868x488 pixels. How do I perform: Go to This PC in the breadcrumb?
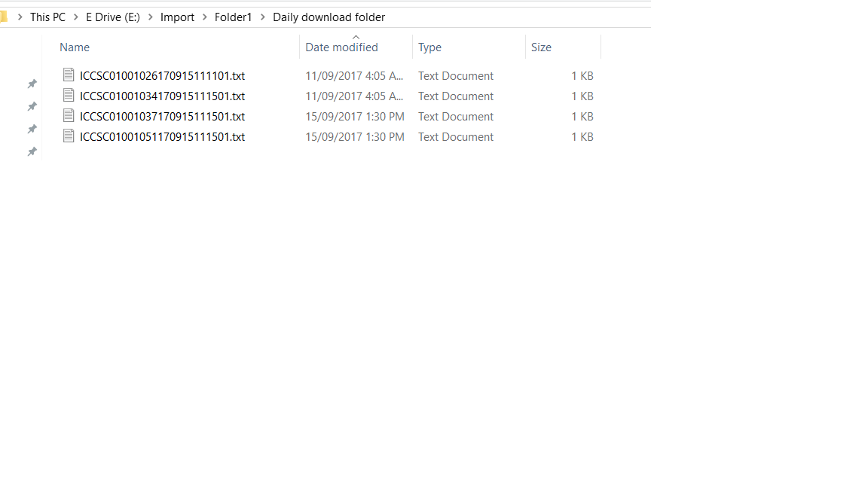coord(47,17)
